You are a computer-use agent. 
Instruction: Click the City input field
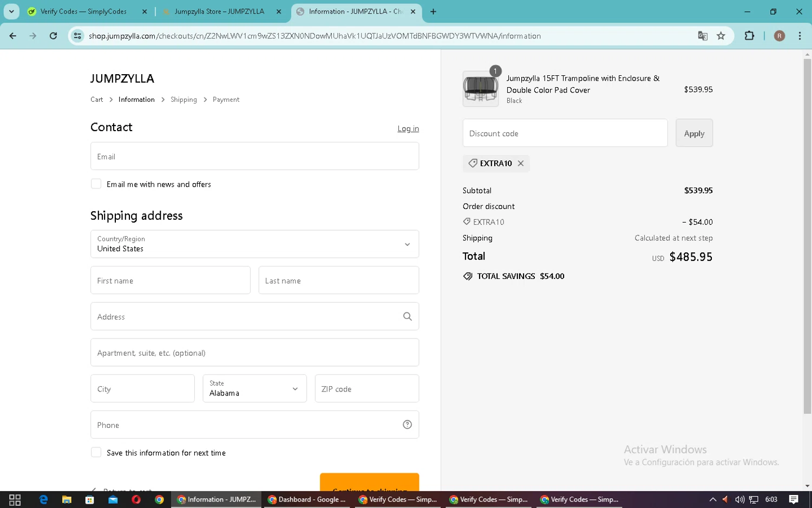[x=142, y=388]
